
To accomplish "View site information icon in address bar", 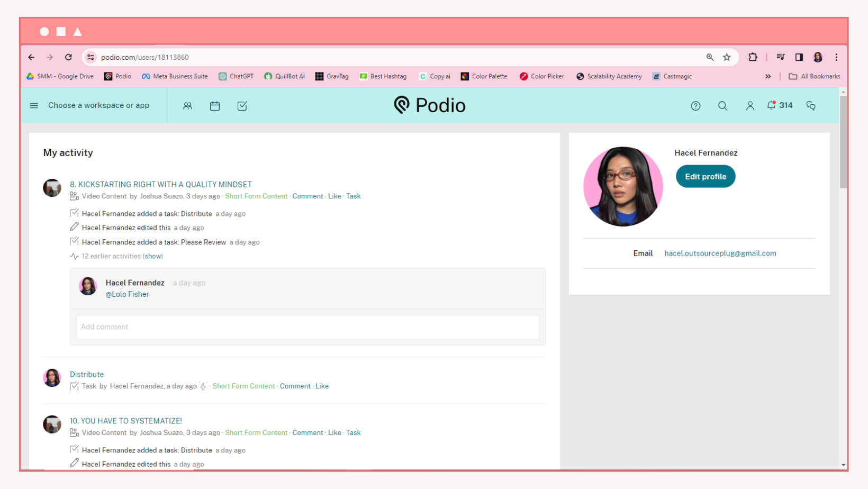I will coord(91,57).
